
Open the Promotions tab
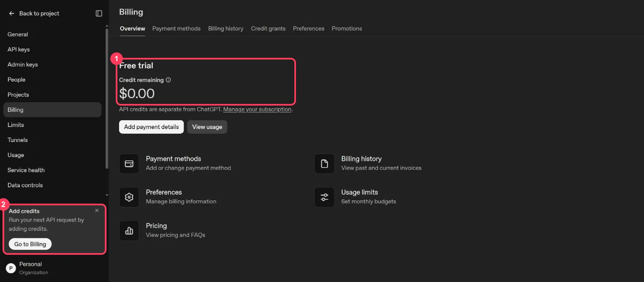coord(347,28)
